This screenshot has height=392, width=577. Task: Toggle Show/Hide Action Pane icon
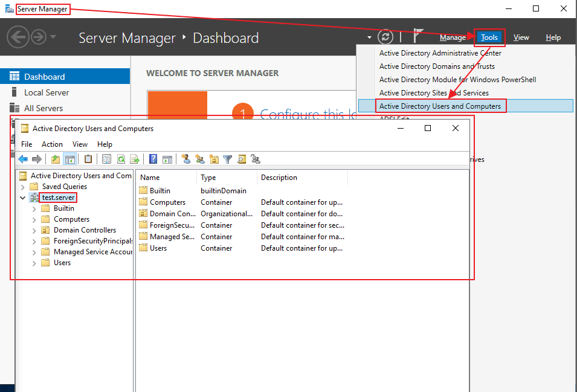click(x=167, y=159)
